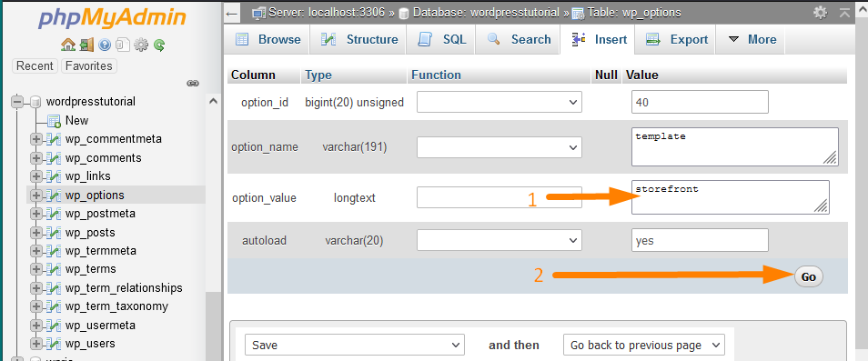Open Function dropdown for option_id
The height and width of the screenshot is (361, 868).
pyautogui.click(x=500, y=102)
